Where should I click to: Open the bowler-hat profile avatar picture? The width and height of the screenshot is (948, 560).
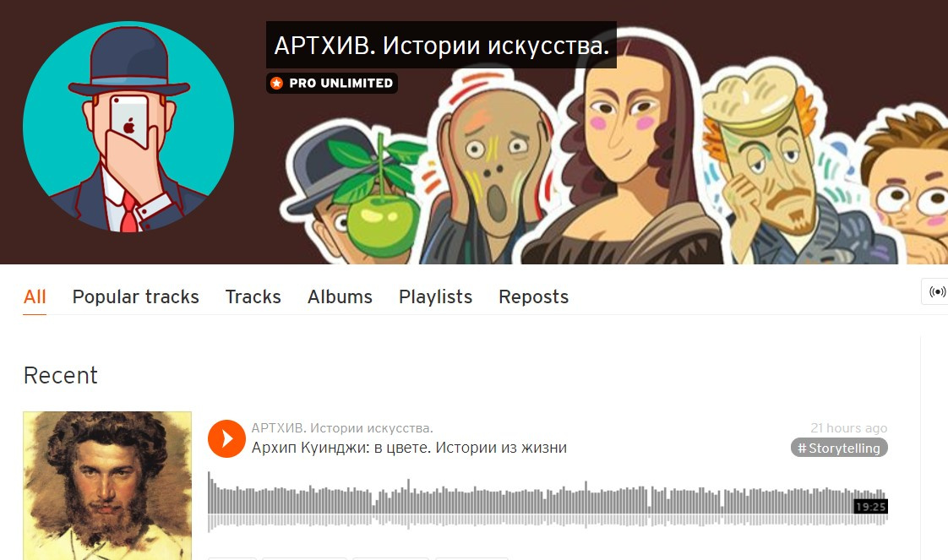pyautogui.click(x=128, y=127)
